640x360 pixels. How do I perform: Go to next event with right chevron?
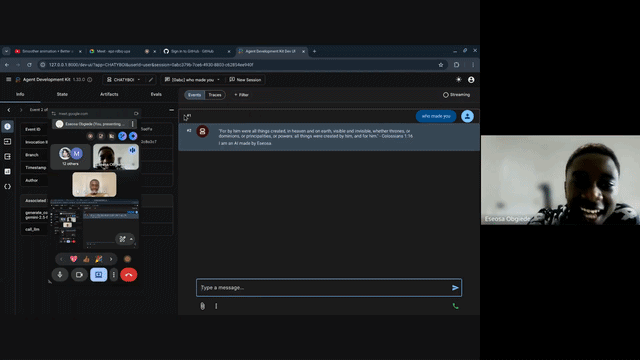click(21, 110)
